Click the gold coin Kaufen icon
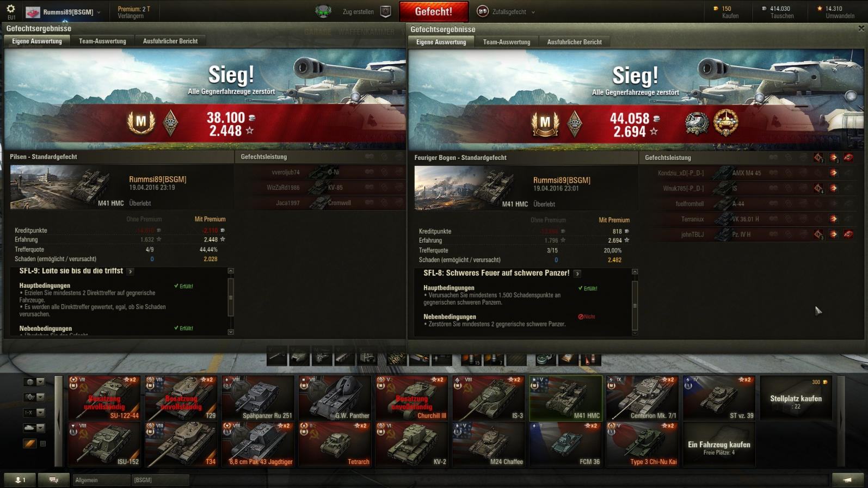868x488 pixels. pos(716,8)
